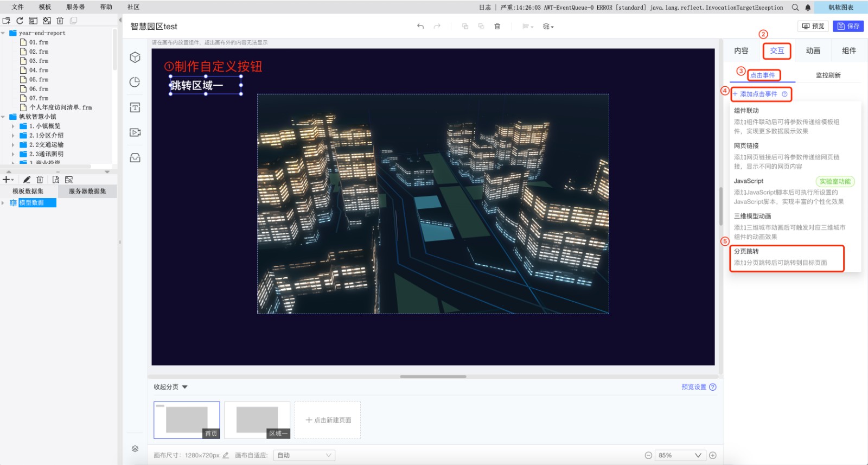This screenshot has width=868, height=465.
Task: Zoom out with the minus circle icon
Action: tap(648, 455)
